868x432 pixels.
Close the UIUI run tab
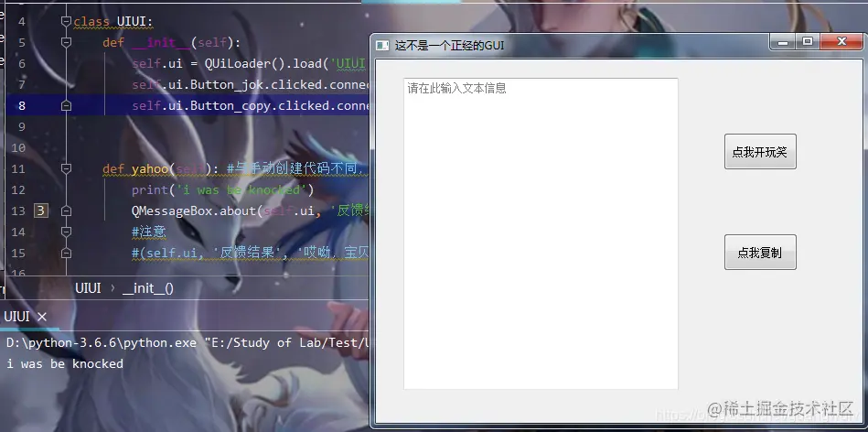[42, 317]
